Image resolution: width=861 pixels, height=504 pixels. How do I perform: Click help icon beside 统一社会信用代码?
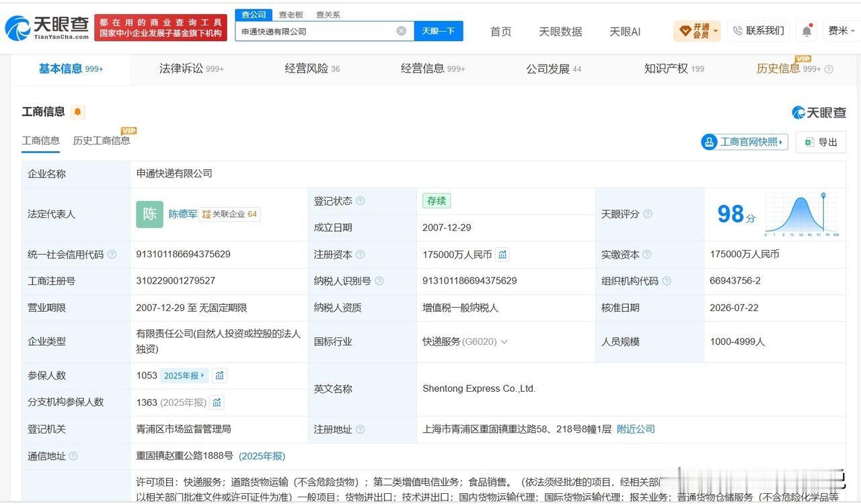(112, 254)
